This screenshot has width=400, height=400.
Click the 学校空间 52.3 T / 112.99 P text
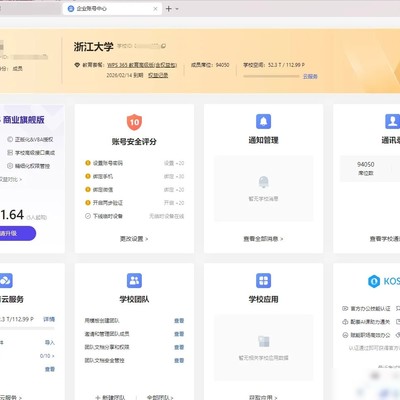click(274, 65)
